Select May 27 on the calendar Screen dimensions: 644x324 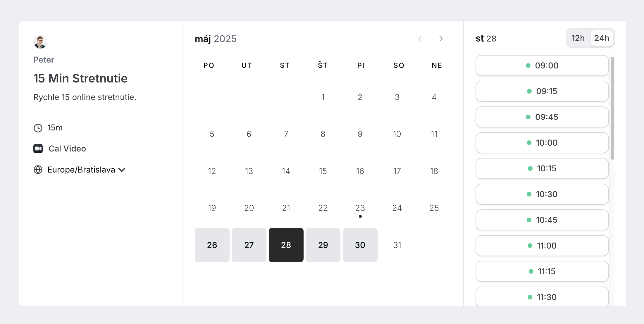coord(249,245)
